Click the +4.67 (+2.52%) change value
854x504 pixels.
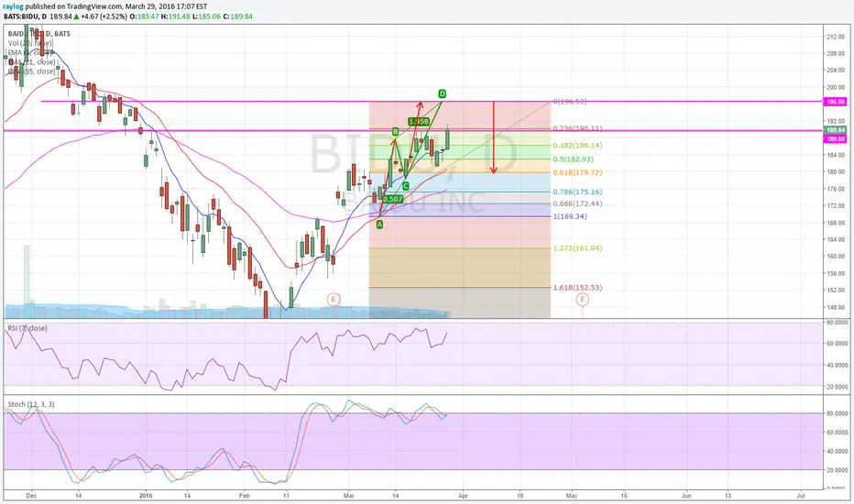coord(104,16)
